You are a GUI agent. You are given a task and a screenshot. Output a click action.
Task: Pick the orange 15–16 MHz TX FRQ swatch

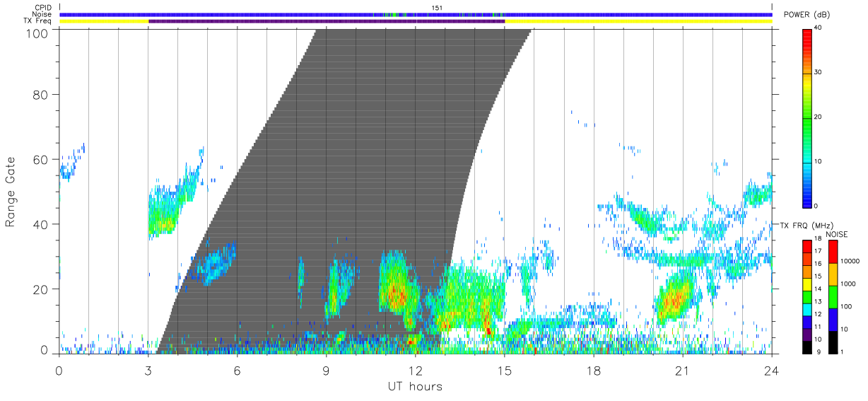(806, 272)
